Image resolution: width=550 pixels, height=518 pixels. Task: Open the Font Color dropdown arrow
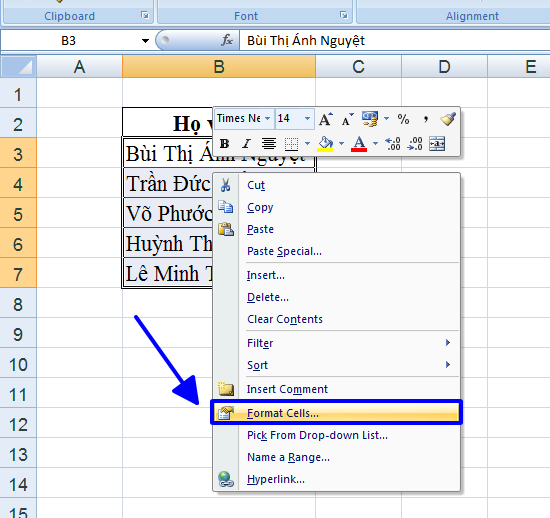pos(375,143)
